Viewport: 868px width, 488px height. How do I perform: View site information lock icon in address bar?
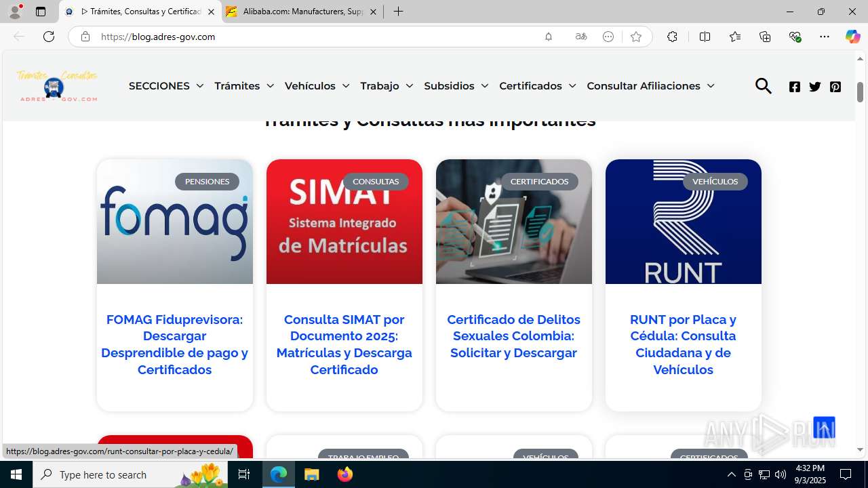85,37
